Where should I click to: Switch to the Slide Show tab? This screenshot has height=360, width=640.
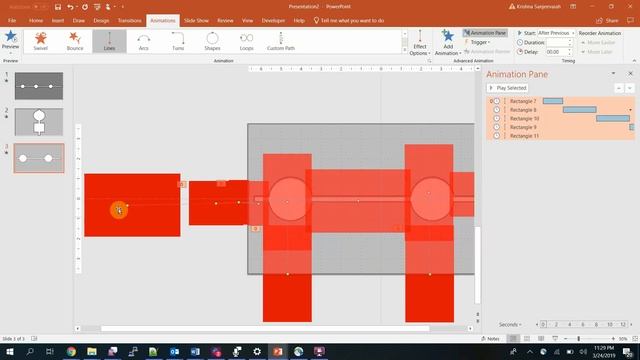point(196,20)
